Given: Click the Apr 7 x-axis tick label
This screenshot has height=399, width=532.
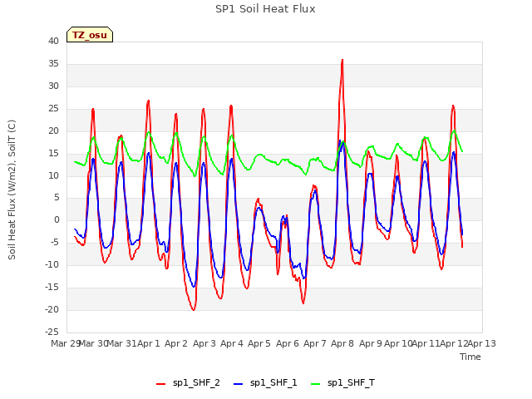Looking at the screenshot, I should pos(315,343).
